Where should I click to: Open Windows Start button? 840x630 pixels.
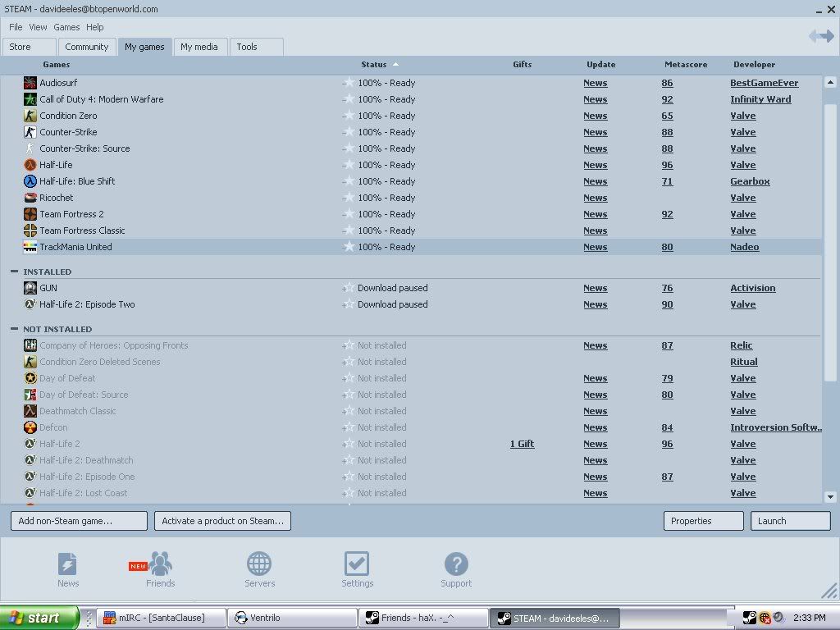click(x=39, y=618)
